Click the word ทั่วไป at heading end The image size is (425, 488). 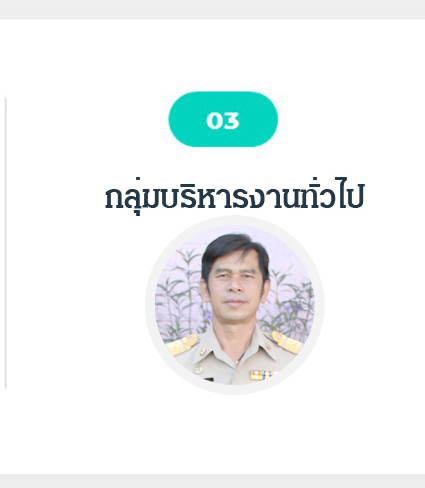pos(332,196)
